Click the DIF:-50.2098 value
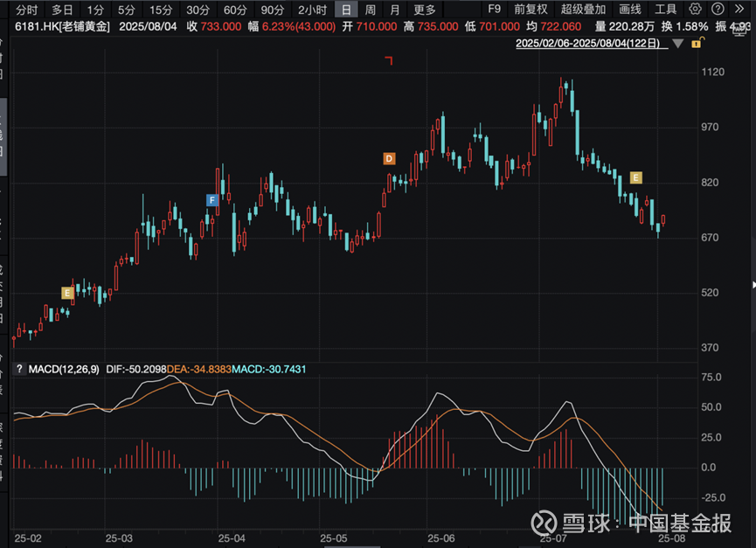Image resolution: width=756 pixels, height=548 pixels. point(136,369)
